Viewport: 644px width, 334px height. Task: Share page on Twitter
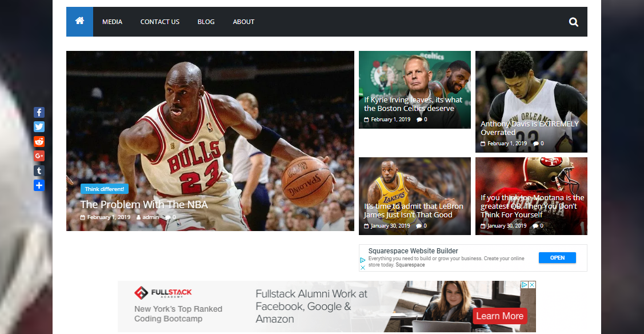click(x=39, y=127)
